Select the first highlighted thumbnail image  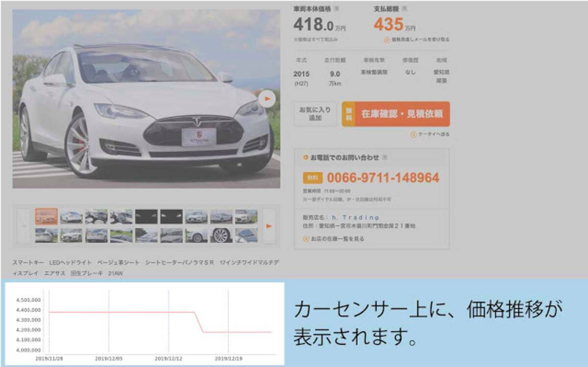tap(47, 216)
